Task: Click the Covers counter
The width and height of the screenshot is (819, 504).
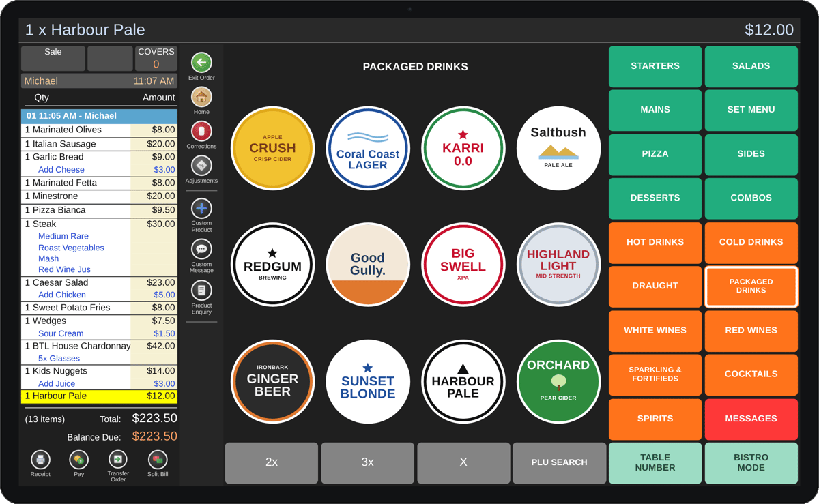Action: coord(156,58)
